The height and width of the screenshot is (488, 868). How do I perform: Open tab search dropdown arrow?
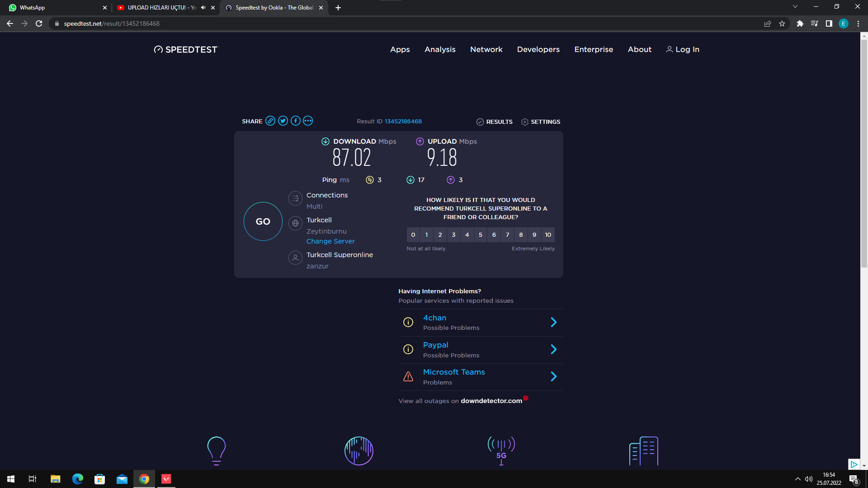point(795,7)
